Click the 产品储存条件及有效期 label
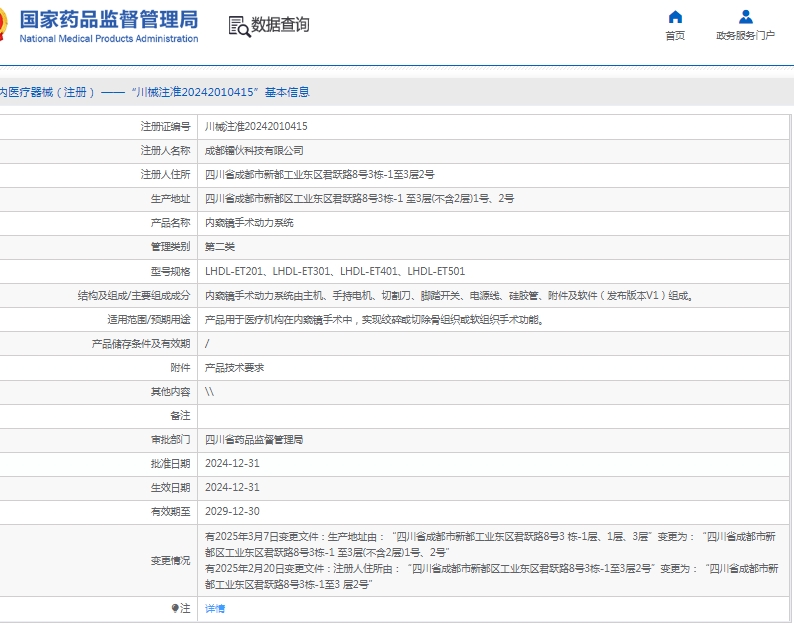 [141, 344]
